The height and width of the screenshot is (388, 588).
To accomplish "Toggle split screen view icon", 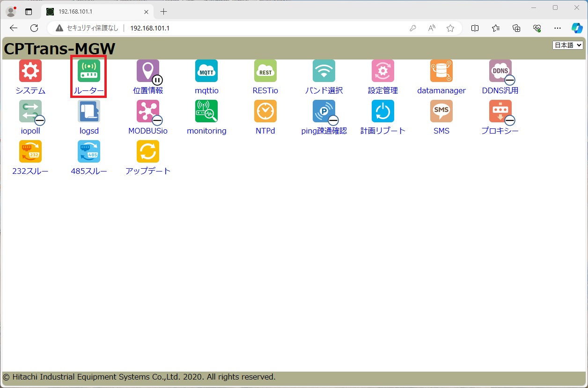I will (475, 28).
